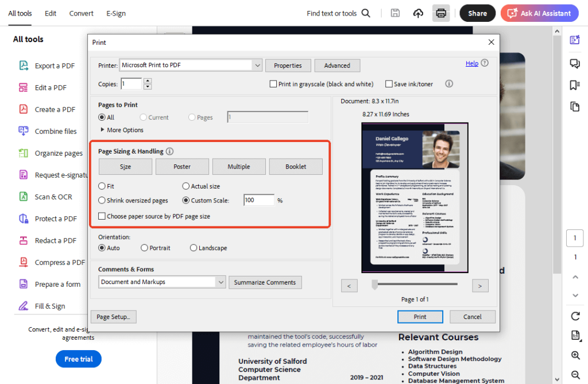588x384 pixels.
Task: Click the page preview thumbnail
Action: [x=413, y=197]
